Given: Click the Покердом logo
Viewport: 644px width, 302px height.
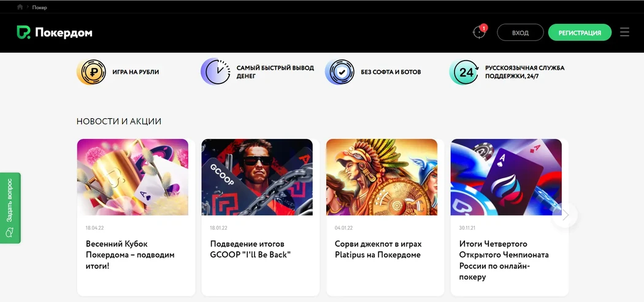Looking at the screenshot, I should 55,32.
